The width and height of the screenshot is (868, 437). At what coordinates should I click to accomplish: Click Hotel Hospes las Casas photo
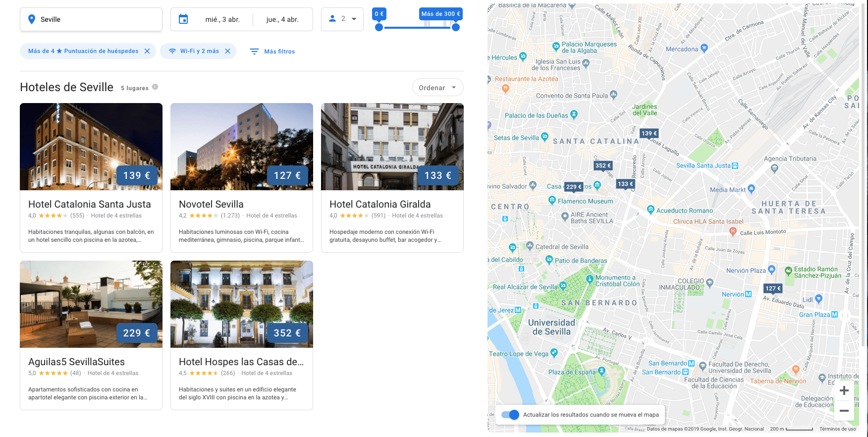tap(242, 304)
